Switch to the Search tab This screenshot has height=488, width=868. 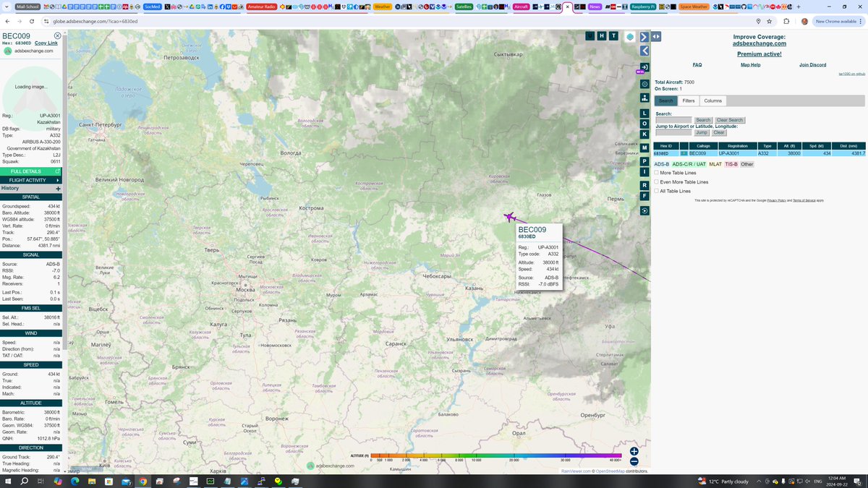click(665, 100)
